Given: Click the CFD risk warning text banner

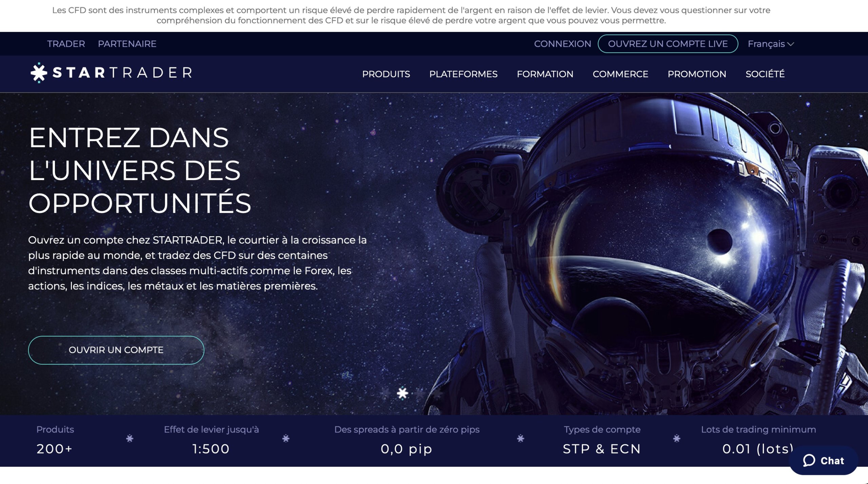Looking at the screenshot, I should coord(411,15).
